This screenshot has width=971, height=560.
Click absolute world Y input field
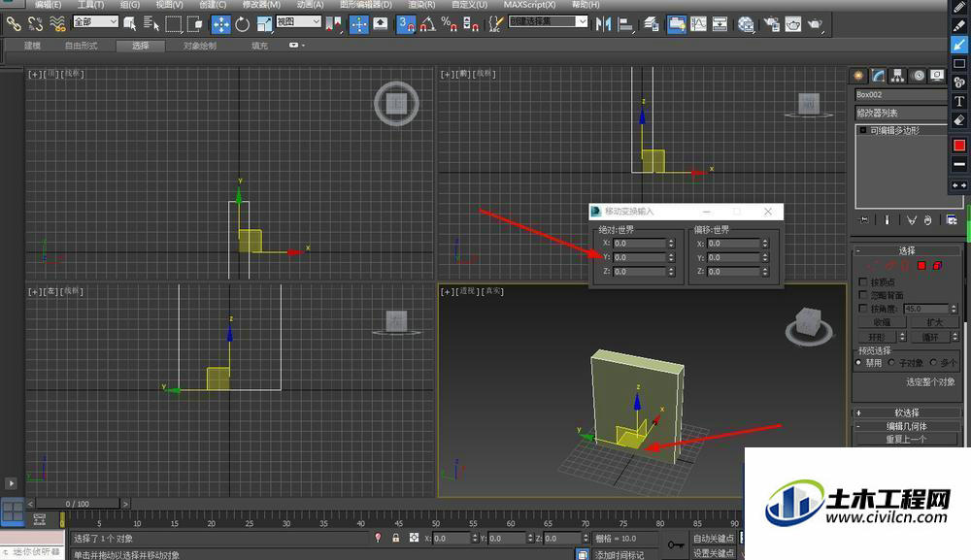639,257
